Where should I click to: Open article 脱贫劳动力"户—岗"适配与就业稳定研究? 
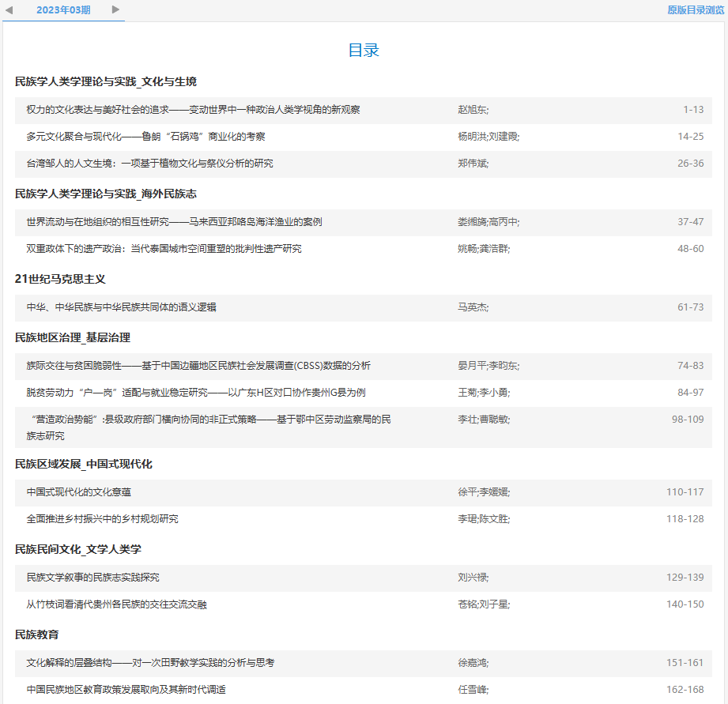(196, 393)
